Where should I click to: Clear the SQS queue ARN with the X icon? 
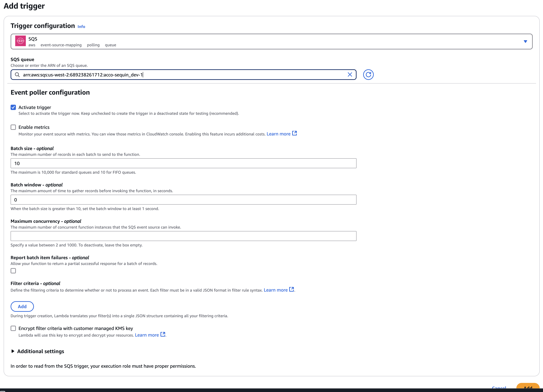tap(350, 74)
